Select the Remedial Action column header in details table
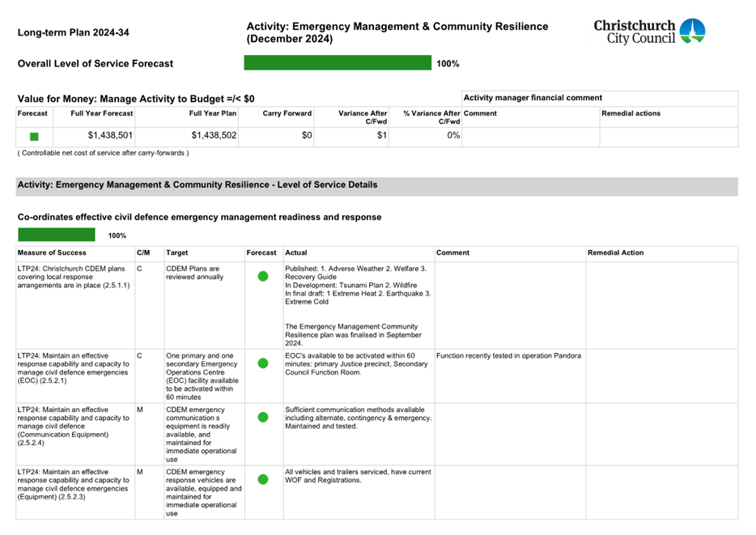The width and height of the screenshot is (756, 535). point(615,253)
